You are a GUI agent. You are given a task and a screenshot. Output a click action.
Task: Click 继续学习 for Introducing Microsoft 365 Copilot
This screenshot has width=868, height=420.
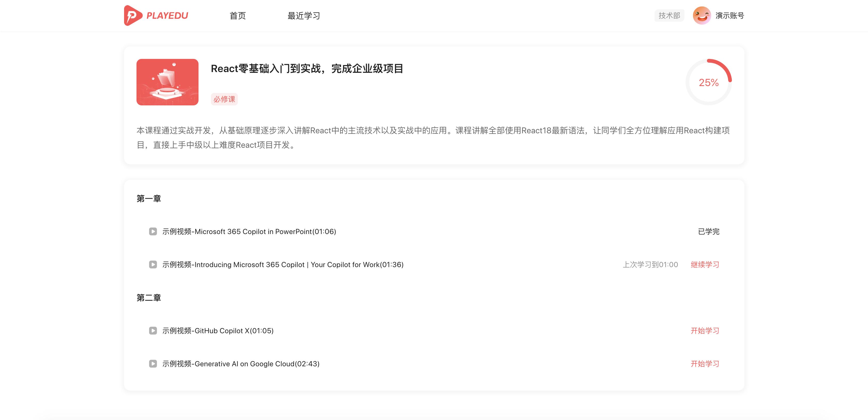pos(705,265)
